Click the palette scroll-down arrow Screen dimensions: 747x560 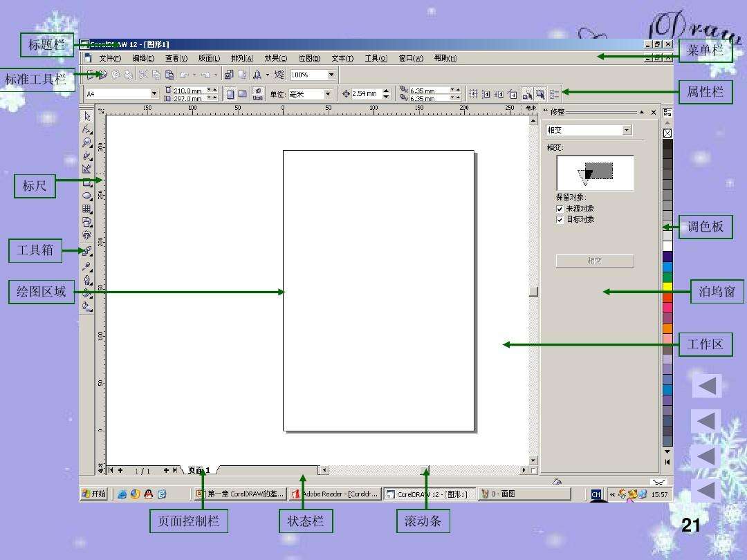667,451
